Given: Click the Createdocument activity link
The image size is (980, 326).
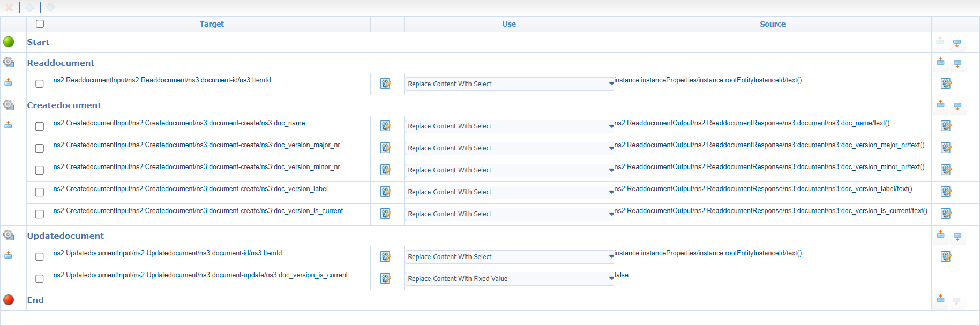Looking at the screenshot, I should pos(64,105).
